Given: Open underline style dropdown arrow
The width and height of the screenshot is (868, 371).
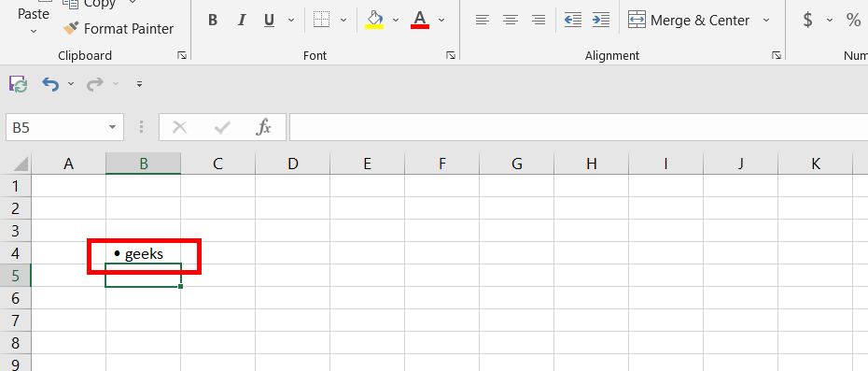Looking at the screenshot, I should click(x=291, y=21).
